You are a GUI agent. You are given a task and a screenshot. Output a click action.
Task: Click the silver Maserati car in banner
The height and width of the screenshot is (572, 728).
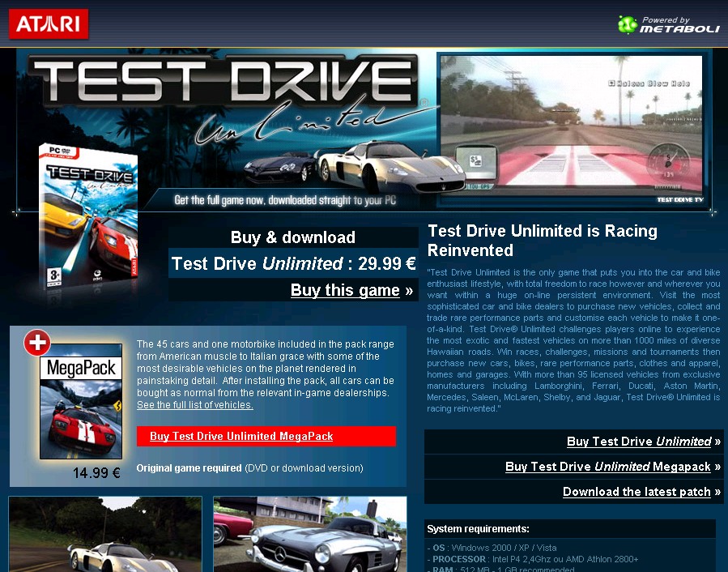pyautogui.click(x=391, y=166)
